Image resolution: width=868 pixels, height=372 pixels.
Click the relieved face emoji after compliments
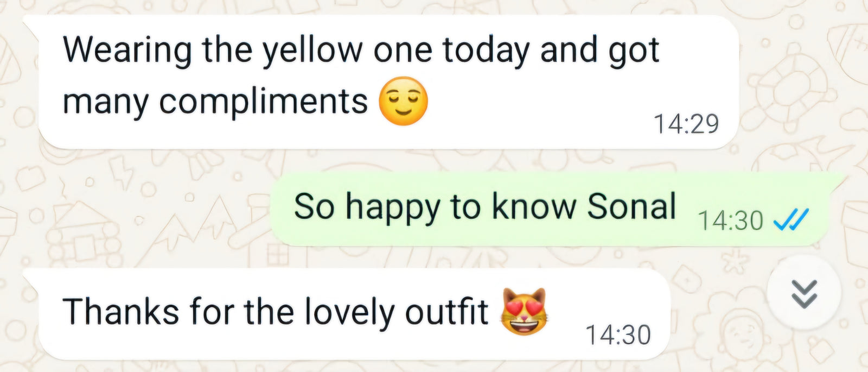403,102
